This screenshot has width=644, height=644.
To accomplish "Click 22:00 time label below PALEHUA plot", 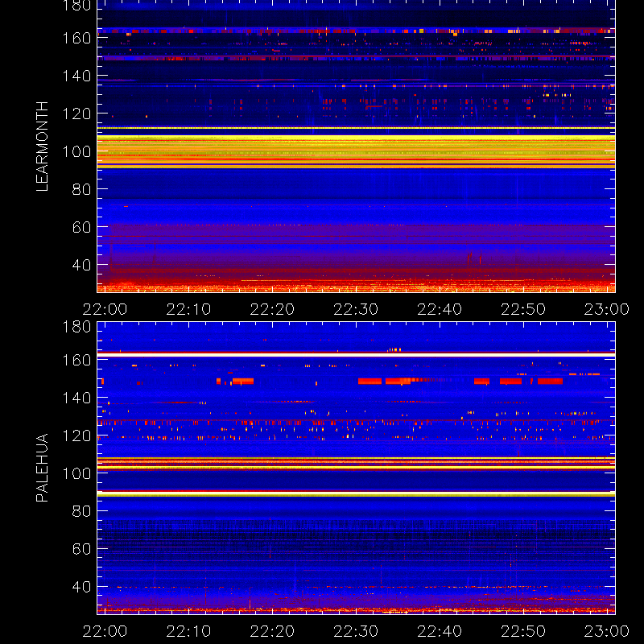I will tap(105, 631).
